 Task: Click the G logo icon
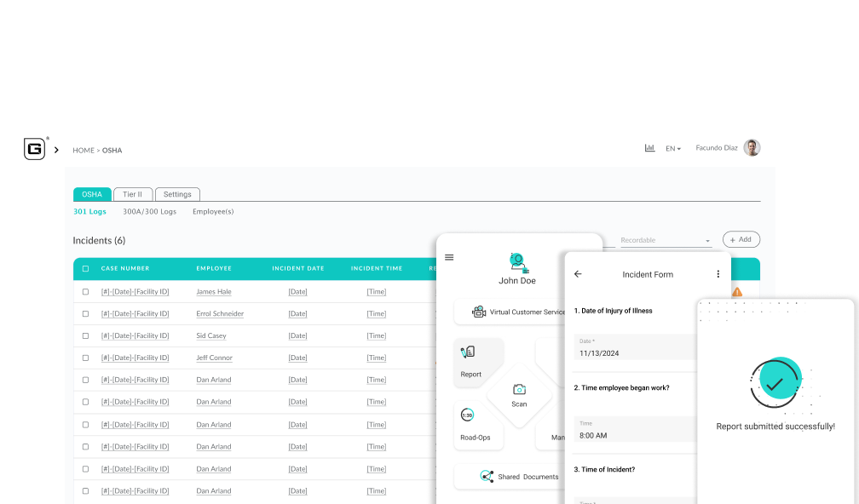(34, 149)
